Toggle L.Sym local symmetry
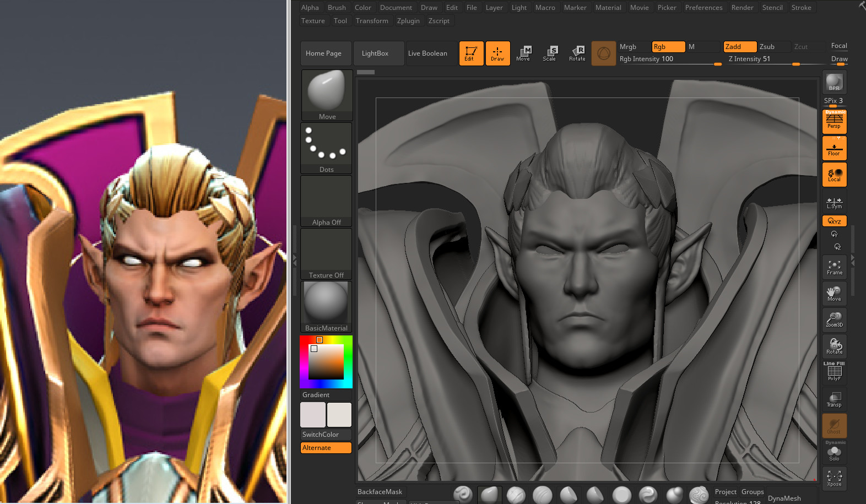This screenshot has width=866, height=504. [834, 203]
